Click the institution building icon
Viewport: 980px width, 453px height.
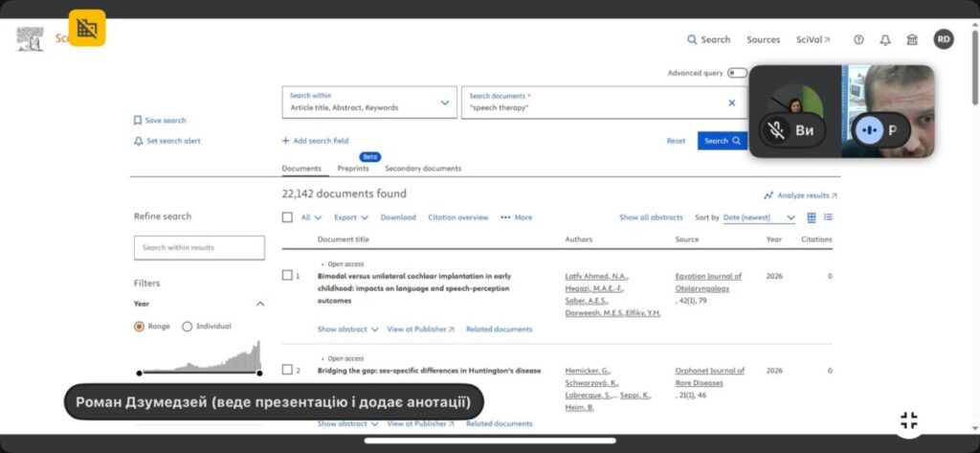912,40
